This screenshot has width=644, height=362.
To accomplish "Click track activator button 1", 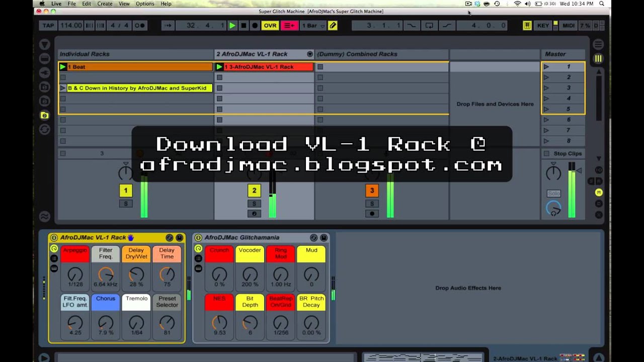I will [126, 191].
